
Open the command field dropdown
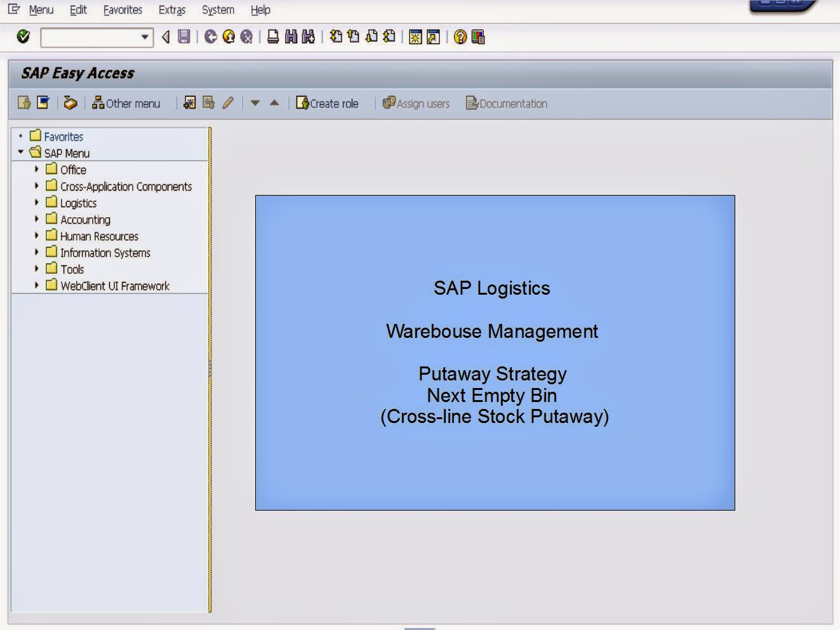click(146, 37)
